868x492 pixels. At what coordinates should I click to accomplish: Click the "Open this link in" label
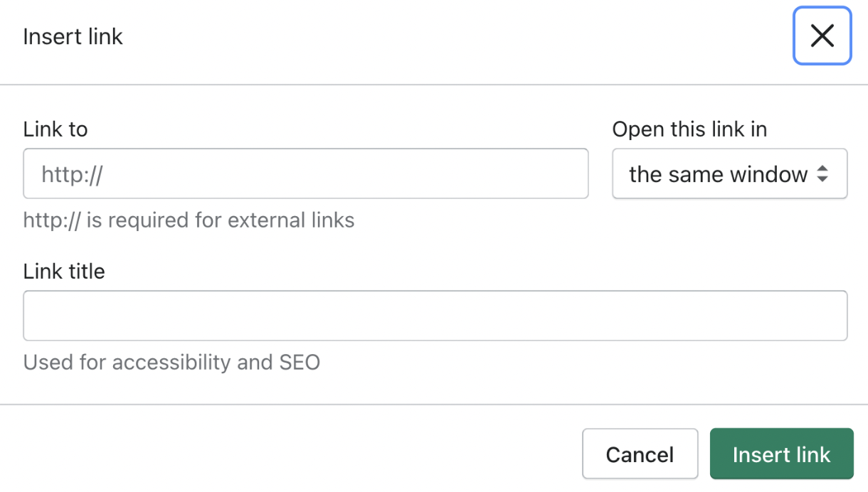click(x=689, y=129)
